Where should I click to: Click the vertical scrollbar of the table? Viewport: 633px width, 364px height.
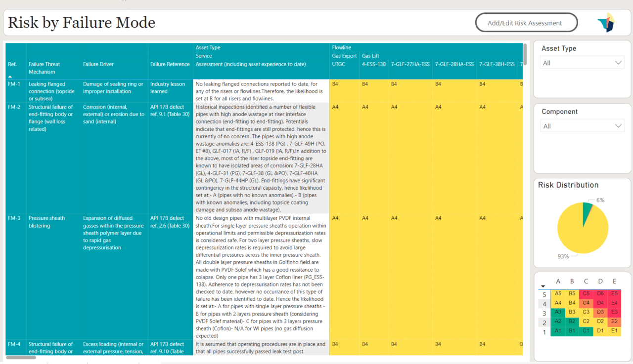click(525, 54)
